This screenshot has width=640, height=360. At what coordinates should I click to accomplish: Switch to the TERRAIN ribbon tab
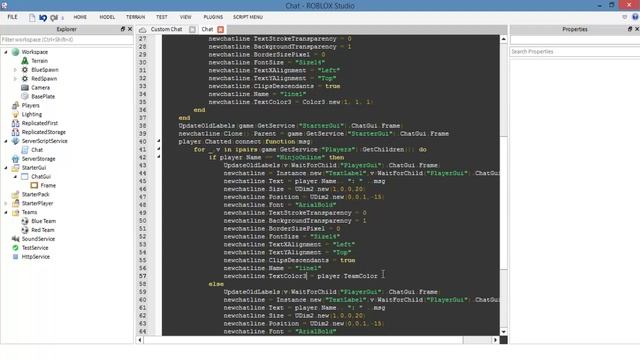coord(135,17)
